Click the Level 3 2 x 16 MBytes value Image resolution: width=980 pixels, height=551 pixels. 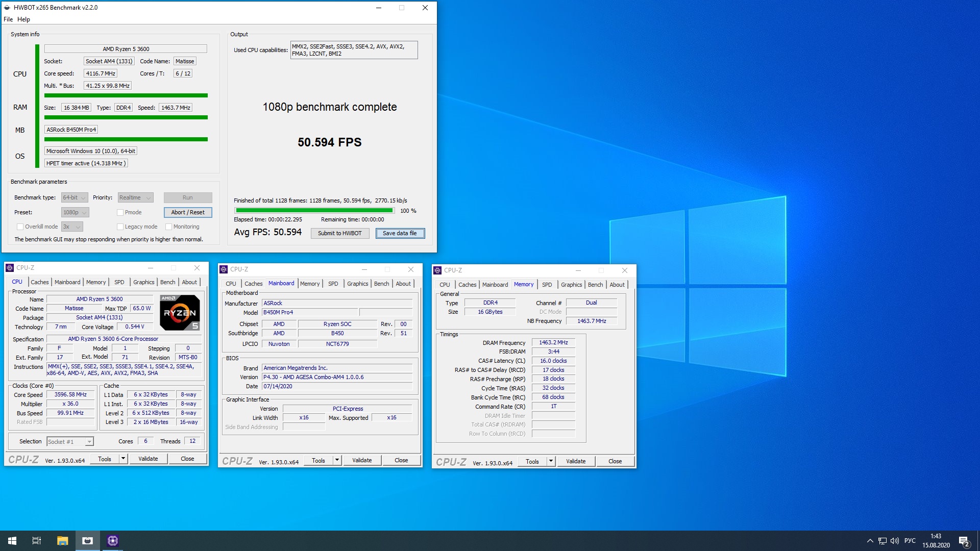coord(151,422)
